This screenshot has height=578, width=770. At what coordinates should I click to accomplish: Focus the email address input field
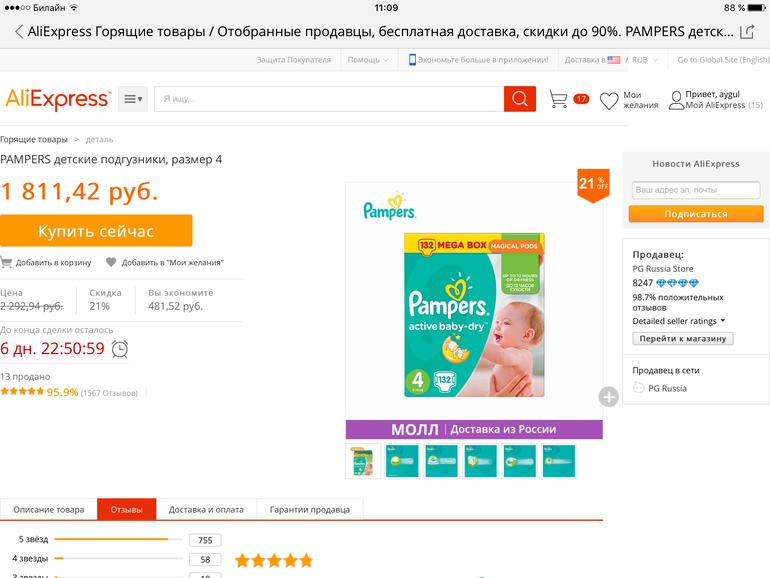(696, 190)
